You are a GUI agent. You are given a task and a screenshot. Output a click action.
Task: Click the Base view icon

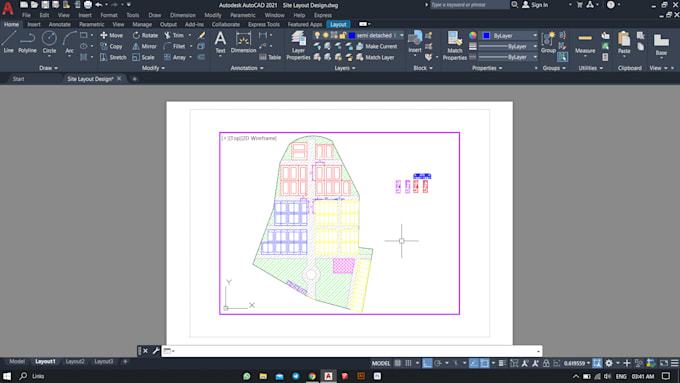[661, 44]
